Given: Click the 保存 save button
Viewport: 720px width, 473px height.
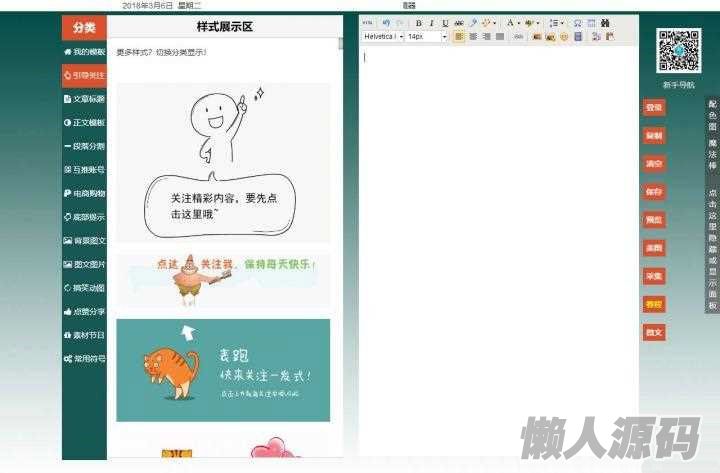Looking at the screenshot, I should coord(654,192).
